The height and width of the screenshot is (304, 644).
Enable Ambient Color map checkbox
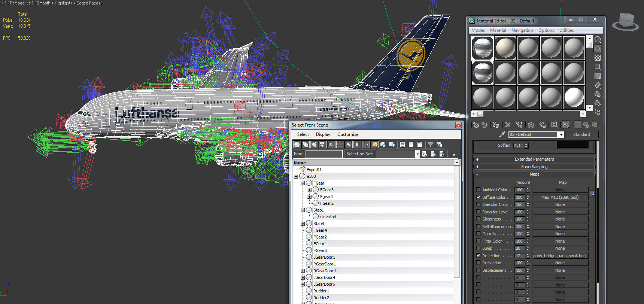(478, 190)
